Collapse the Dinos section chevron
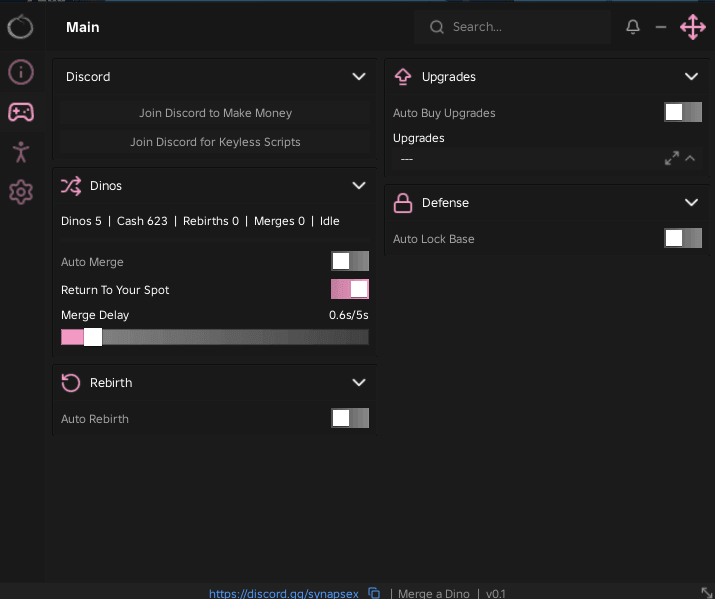Viewport: 715px width, 599px height. point(359,186)
